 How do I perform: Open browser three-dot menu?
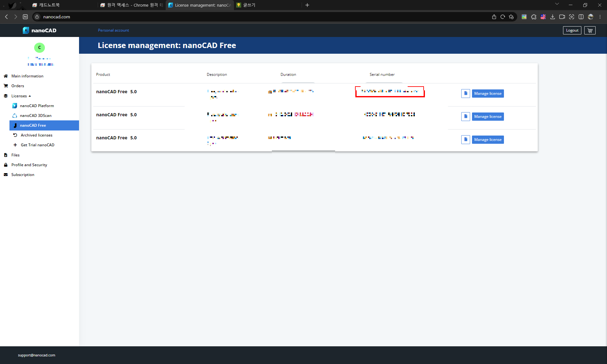(600, 17)
